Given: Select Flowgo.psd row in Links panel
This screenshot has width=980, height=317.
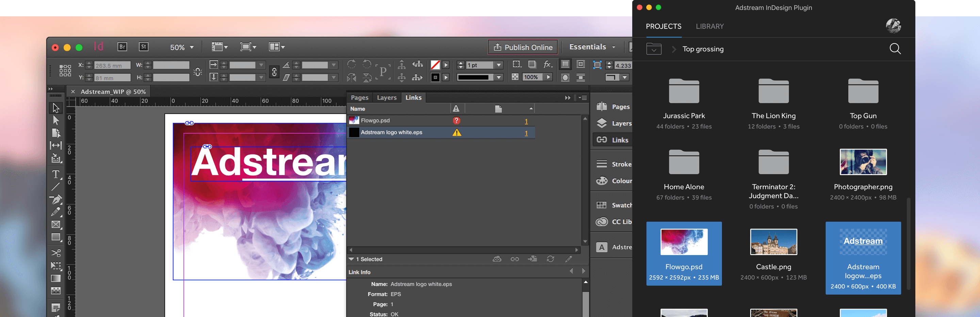Looking at the screenshot, I should [441, 120].
